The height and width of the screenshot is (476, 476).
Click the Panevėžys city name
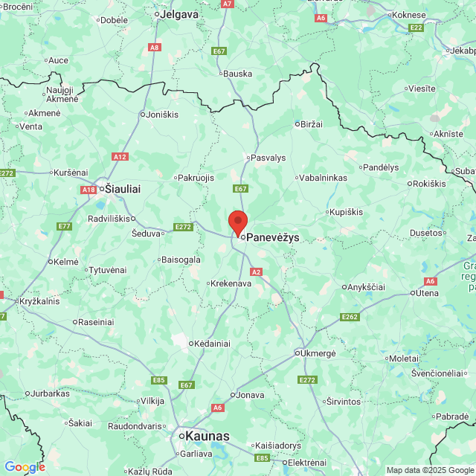click(273, 237)
